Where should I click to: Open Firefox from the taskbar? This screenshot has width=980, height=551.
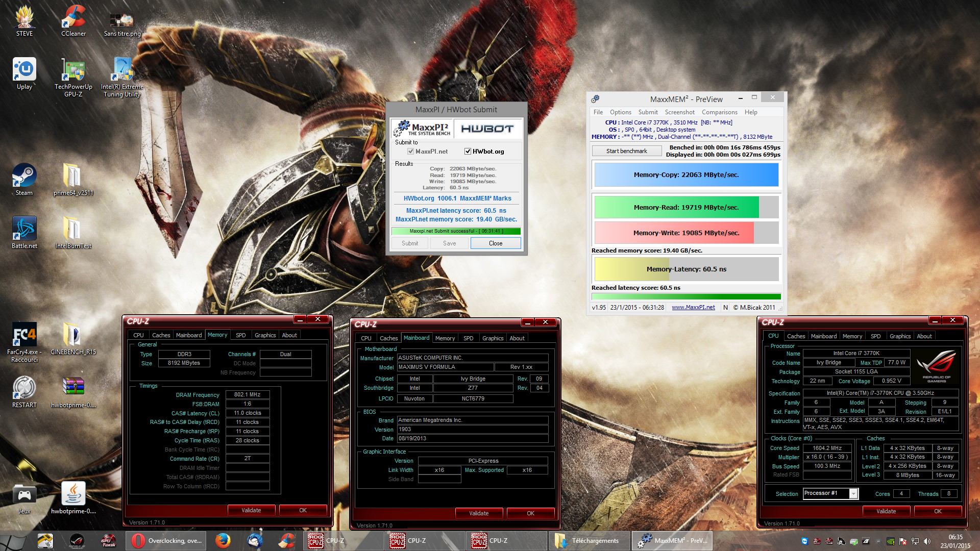coord(223,541)
